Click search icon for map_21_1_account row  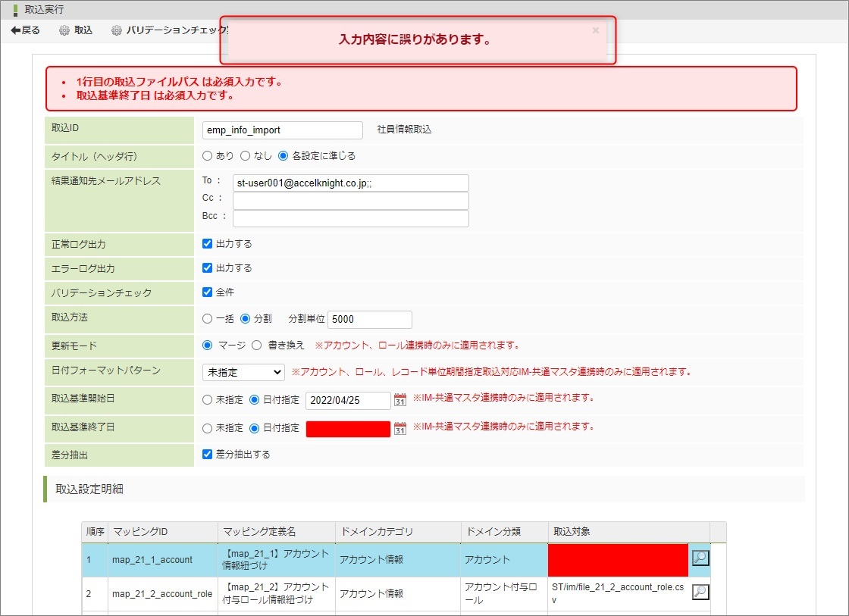pyautogui.click(x=700, y=558)
